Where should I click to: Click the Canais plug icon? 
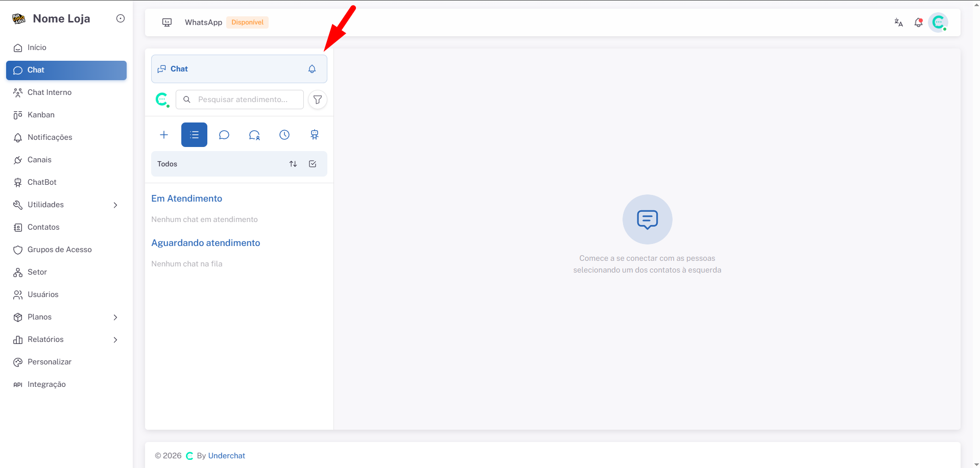coord(18,160)
